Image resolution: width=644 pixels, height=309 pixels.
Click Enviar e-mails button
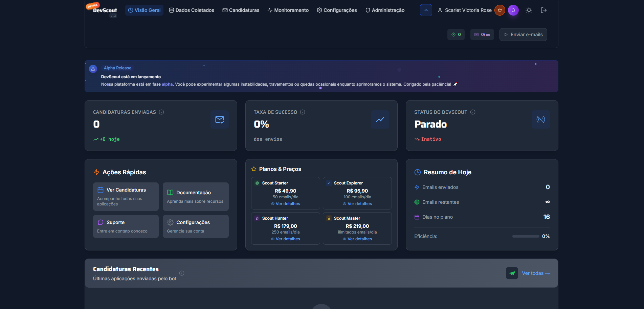click(x=523, y=35)
